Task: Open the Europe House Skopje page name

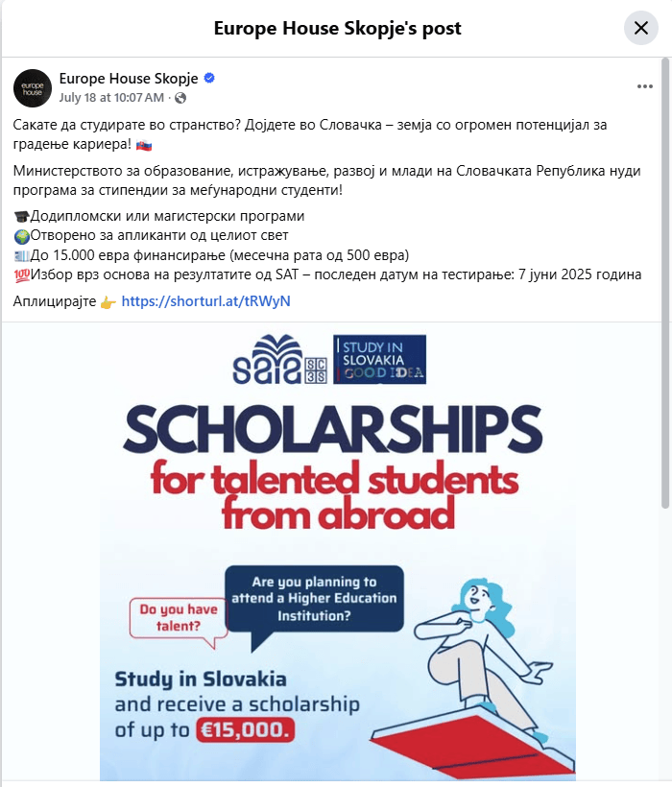Action: (129, 78)
